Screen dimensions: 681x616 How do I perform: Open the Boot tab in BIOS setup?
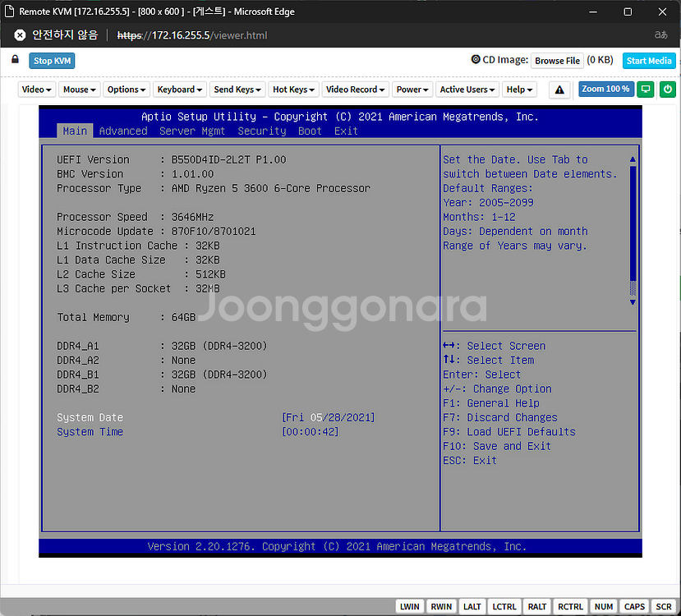pyautogui.click(x=310, y=131)
